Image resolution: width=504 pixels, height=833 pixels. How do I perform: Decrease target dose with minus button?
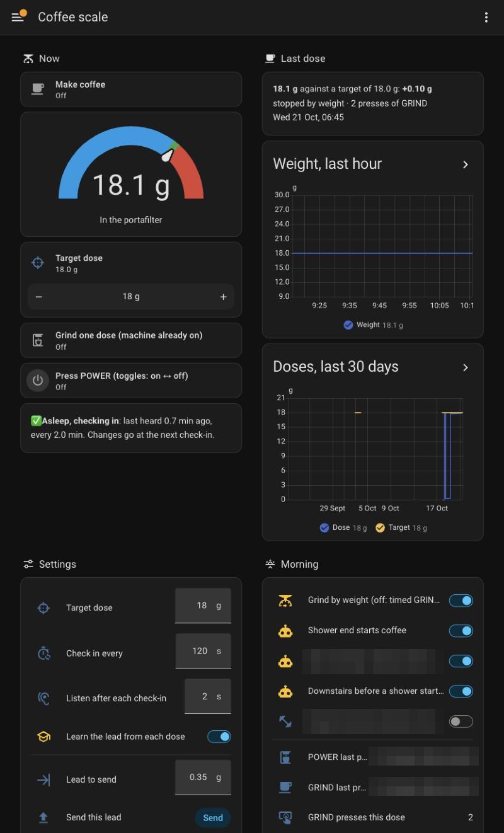pyautogui.click(x=39, y=297)
